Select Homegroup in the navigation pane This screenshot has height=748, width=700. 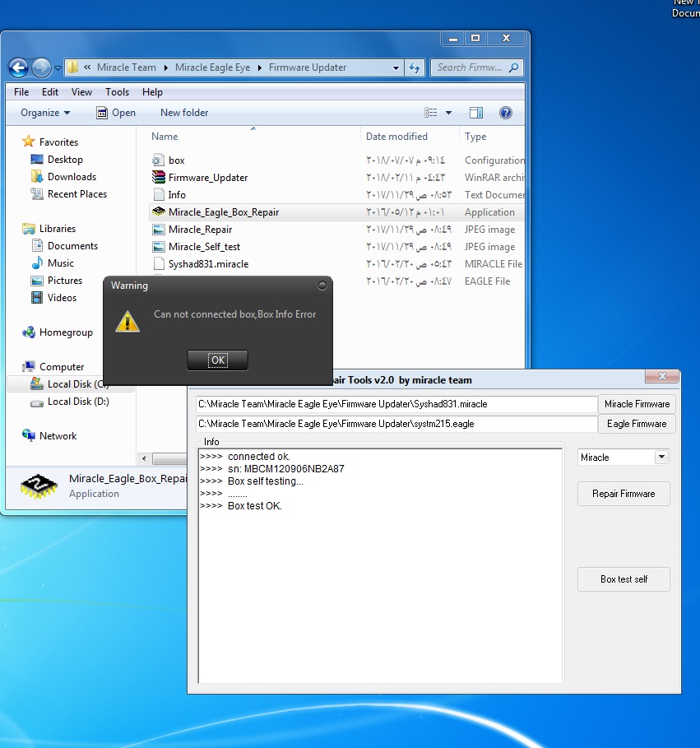pyautogui.click(x=66, y=332)
